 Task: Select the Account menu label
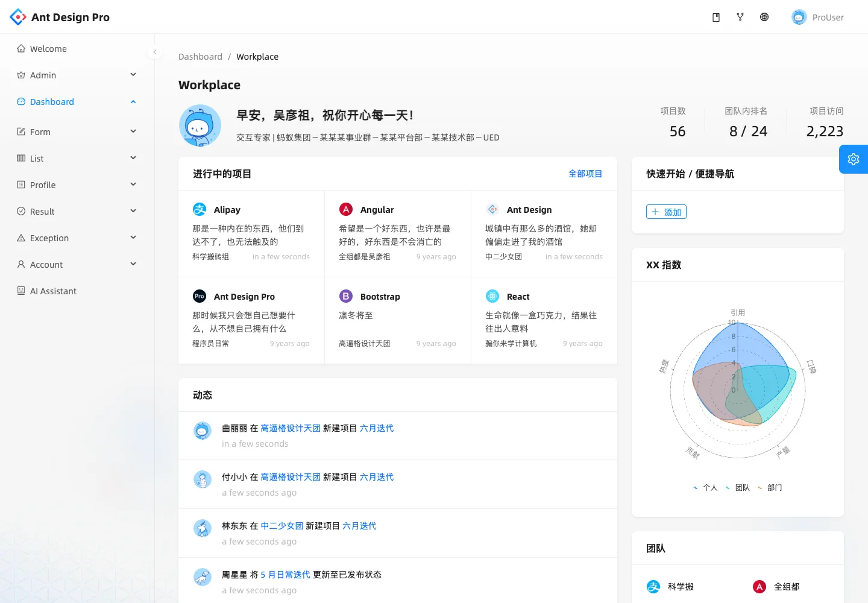coord(46,265)
